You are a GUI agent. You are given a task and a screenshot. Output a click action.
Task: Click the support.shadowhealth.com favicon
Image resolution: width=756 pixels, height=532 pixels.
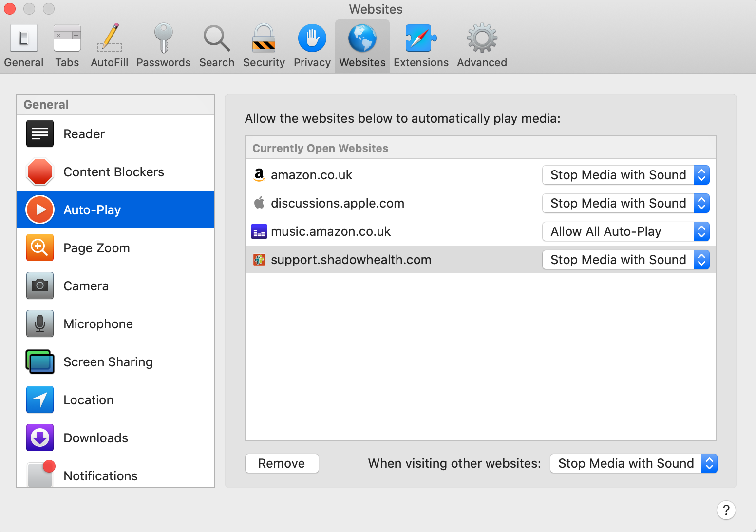pyautogui.click(x=259, y=260)
